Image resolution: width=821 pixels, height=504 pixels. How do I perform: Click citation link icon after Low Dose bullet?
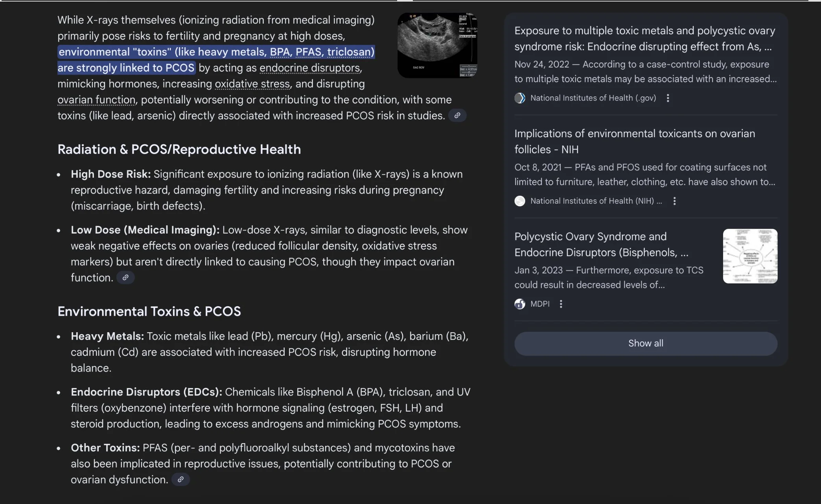click(125, 278)
